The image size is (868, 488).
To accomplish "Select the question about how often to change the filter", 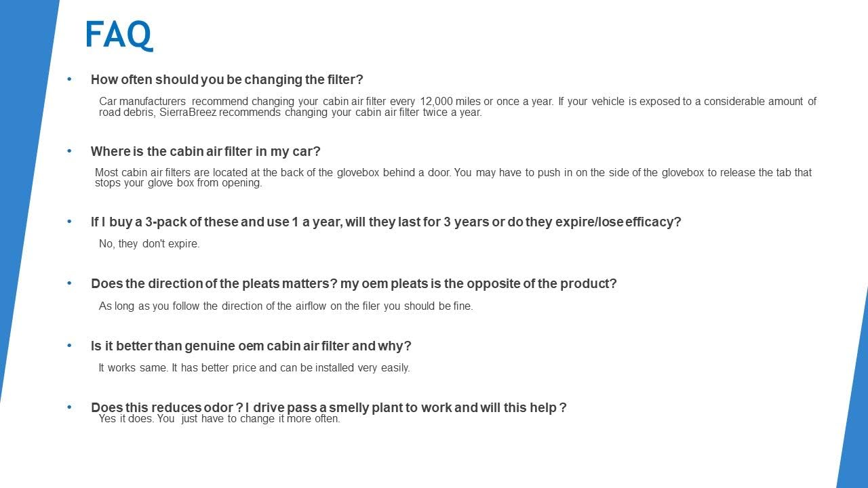I will click(x=227, y=80).
